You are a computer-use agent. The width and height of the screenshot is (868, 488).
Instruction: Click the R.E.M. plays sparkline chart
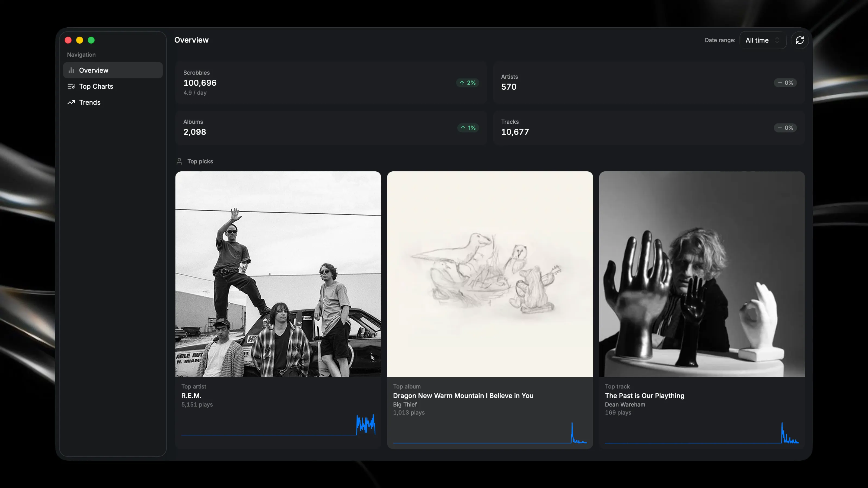278,424
